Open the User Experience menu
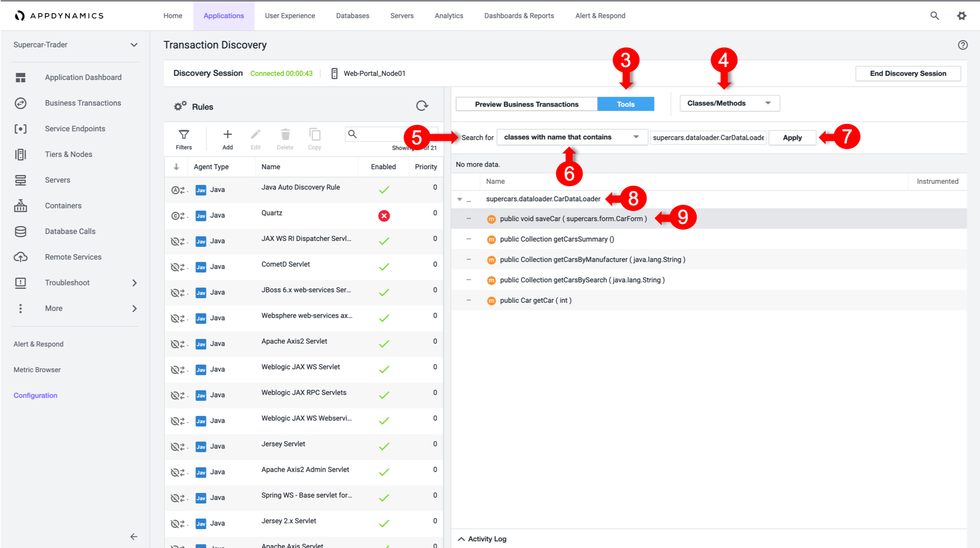 point(290,15)
